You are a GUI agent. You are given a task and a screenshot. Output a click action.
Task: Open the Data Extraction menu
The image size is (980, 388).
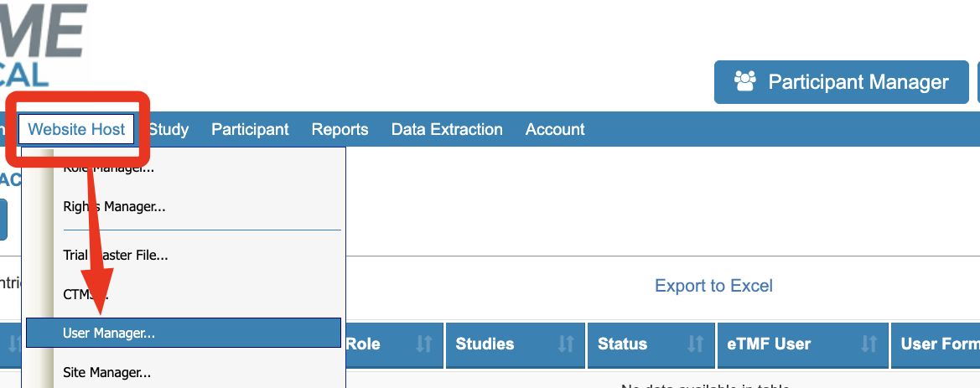pos(447,129)
